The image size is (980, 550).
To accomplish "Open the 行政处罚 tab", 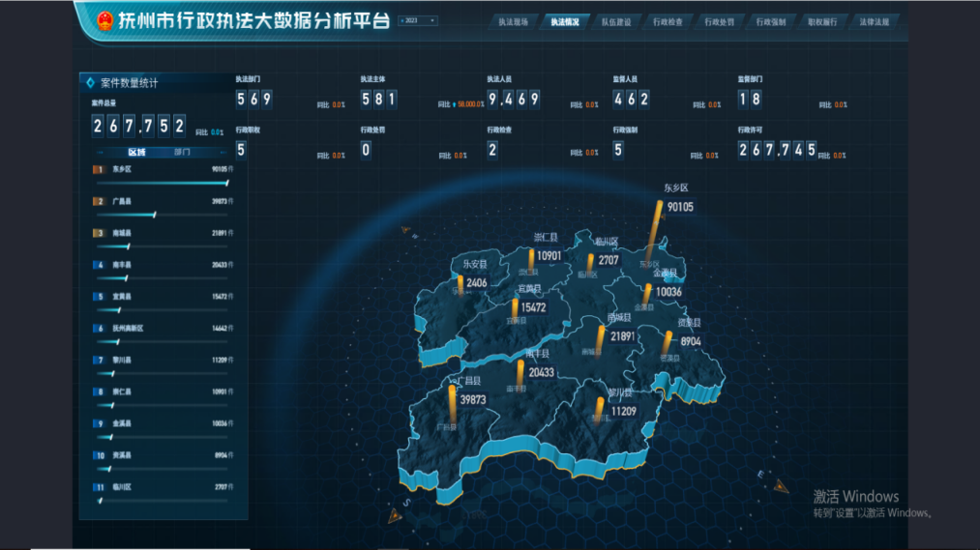I will tap(718, 21).
